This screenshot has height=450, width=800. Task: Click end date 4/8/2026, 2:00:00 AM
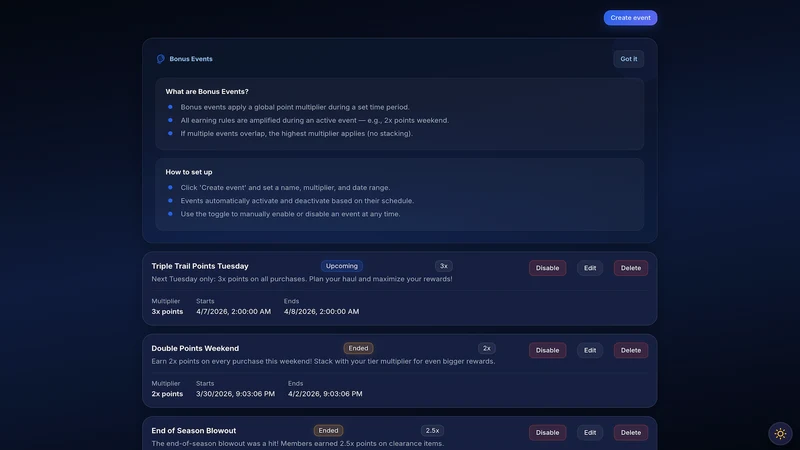coord(321,312)
